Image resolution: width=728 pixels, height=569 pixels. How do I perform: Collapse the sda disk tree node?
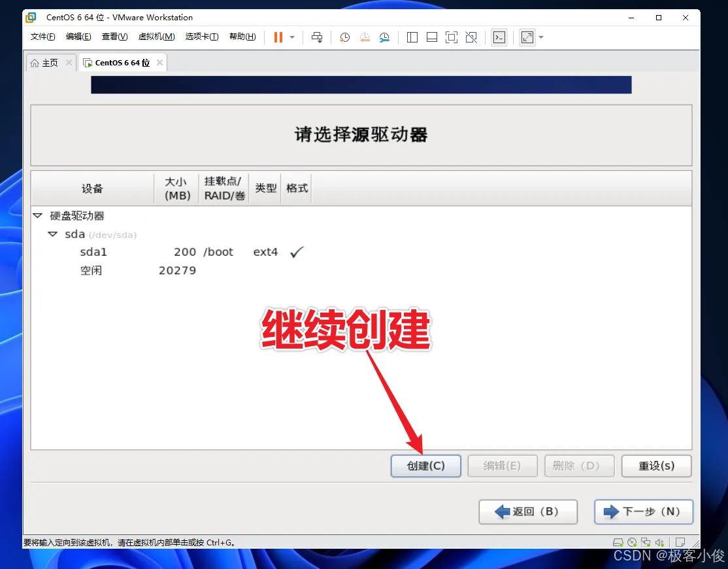pyautogui.click(x=52, y=234)
